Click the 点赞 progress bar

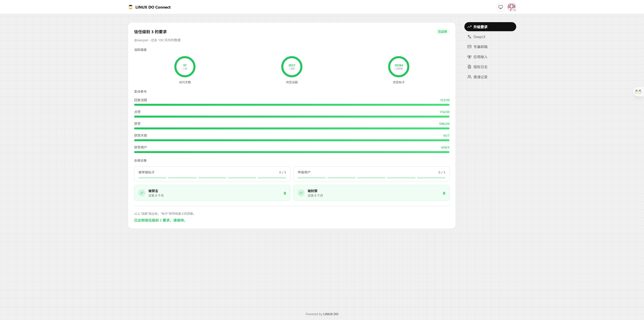tap(292, 117)
